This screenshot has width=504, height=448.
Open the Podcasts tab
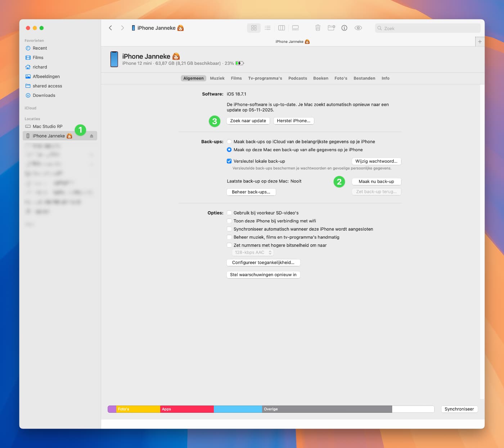(x=297, y=78)
